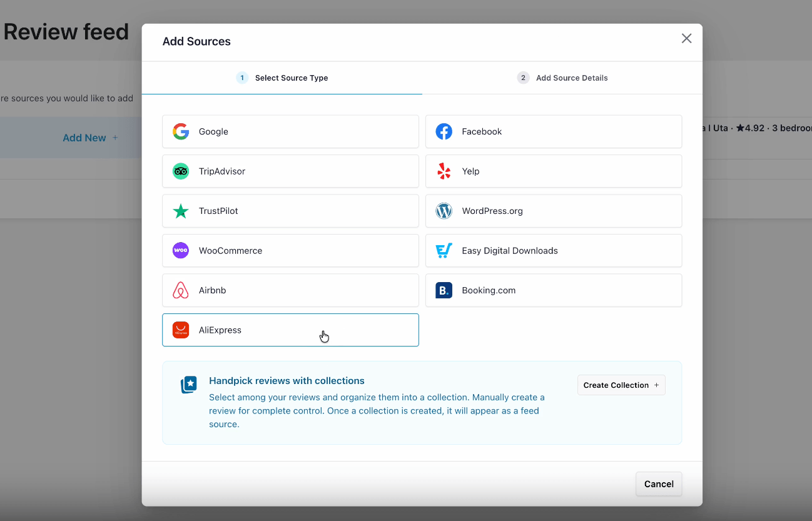Click the Easy Digital Downloads cart icon

444,251
